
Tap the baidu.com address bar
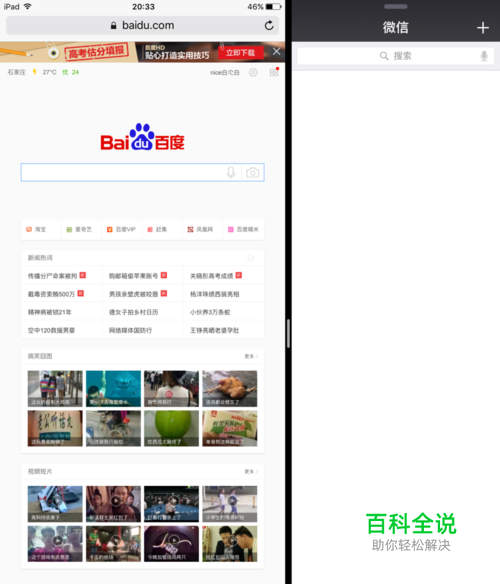[142, 25]
